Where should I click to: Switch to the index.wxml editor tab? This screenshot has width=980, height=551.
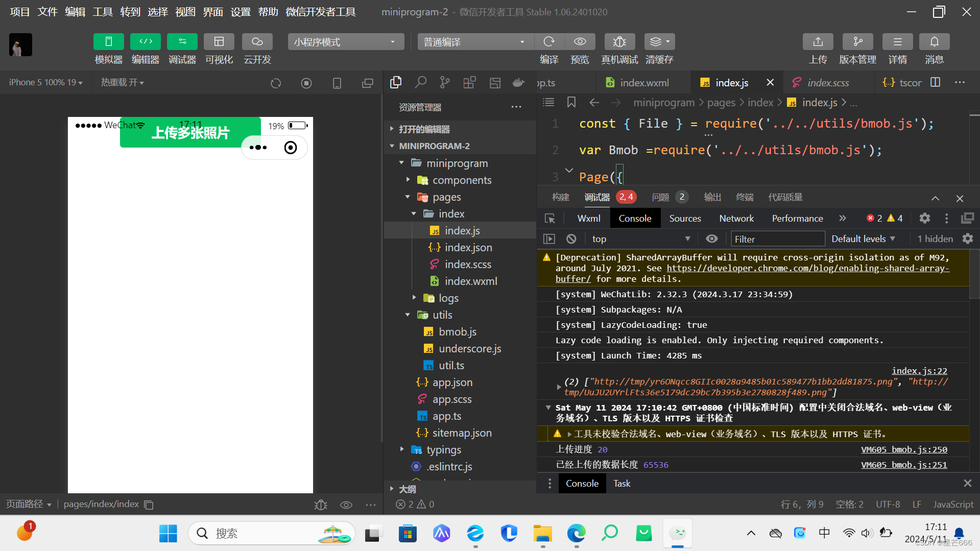(x=643, y=82)
